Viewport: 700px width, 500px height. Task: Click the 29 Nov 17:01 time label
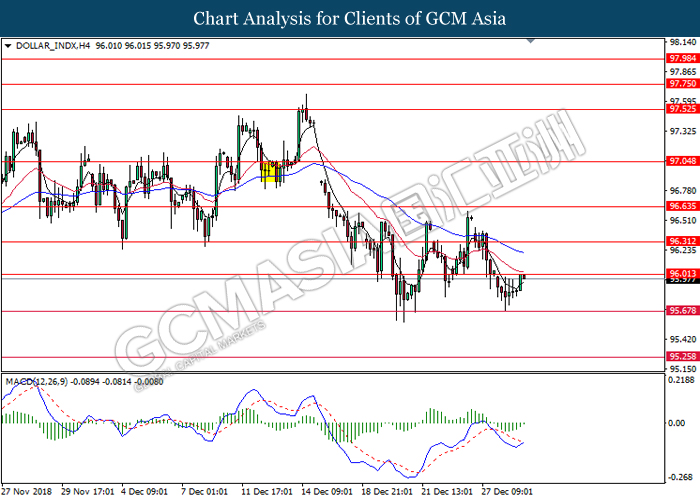[88, 492]
